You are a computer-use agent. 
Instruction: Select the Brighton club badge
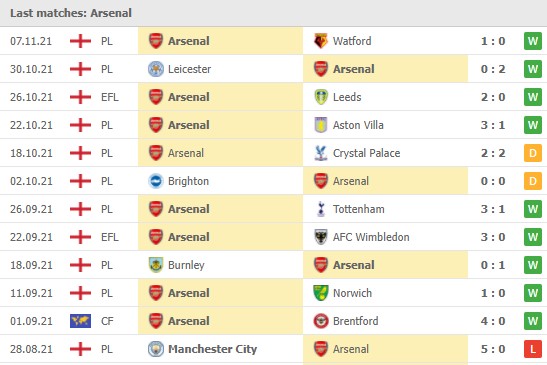156,181
